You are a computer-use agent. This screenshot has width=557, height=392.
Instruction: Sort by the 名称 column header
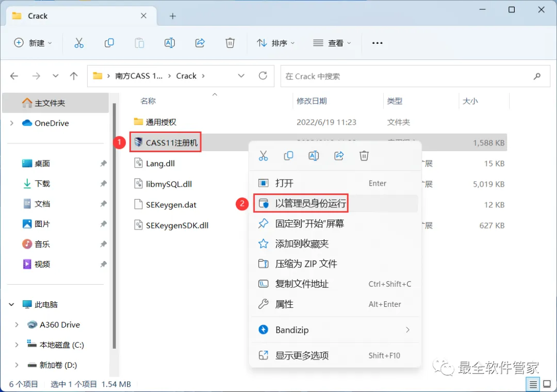click(x=148, y=101)
